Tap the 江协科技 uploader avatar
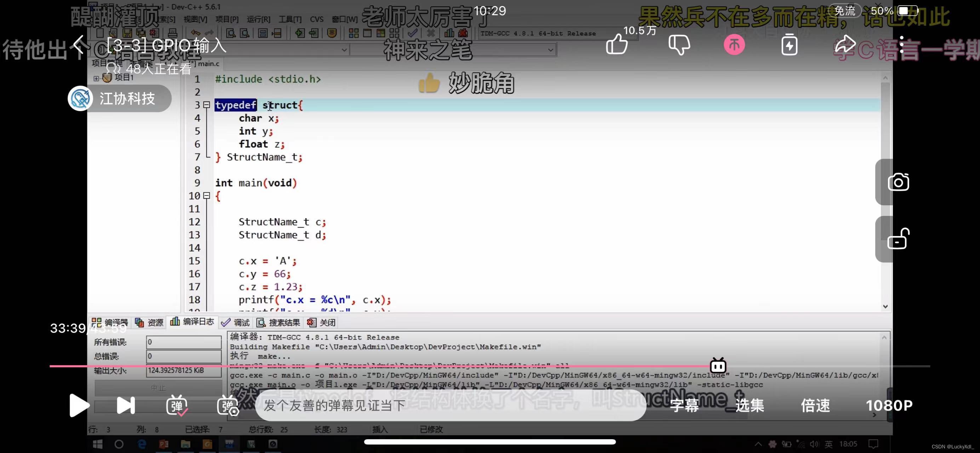Screen dimensions: 980x453 tap(80, 98)
